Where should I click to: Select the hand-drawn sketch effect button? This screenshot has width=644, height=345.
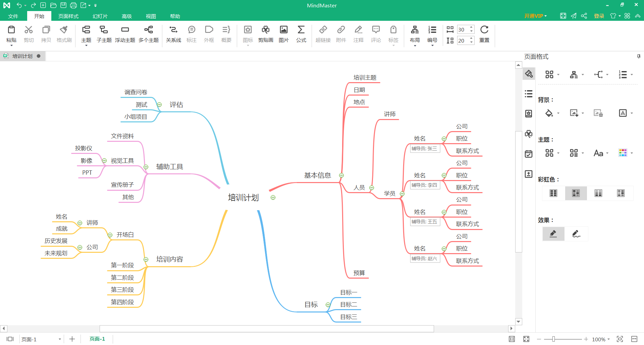576,234
